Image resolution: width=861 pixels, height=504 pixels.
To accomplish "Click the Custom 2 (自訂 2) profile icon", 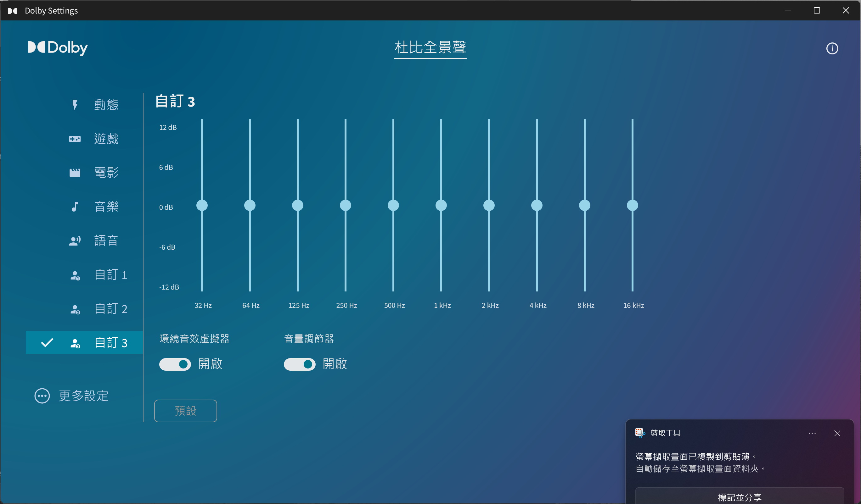I will click(75, 309).
